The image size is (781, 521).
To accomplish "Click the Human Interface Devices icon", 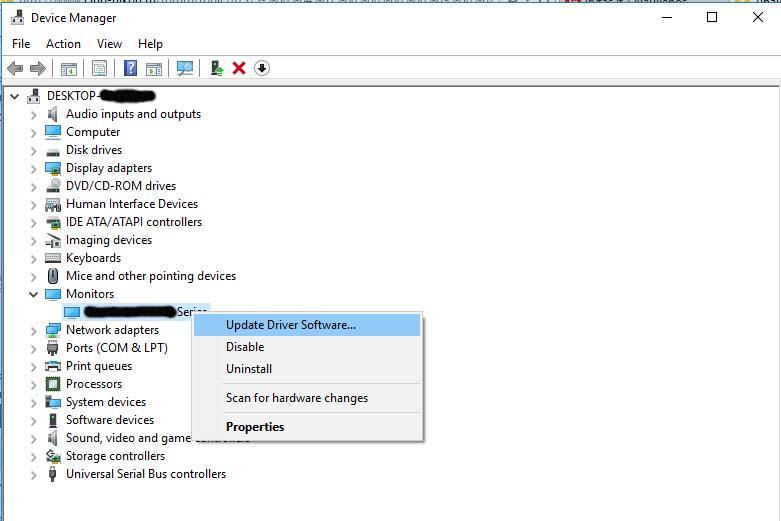I will [53, 204].
